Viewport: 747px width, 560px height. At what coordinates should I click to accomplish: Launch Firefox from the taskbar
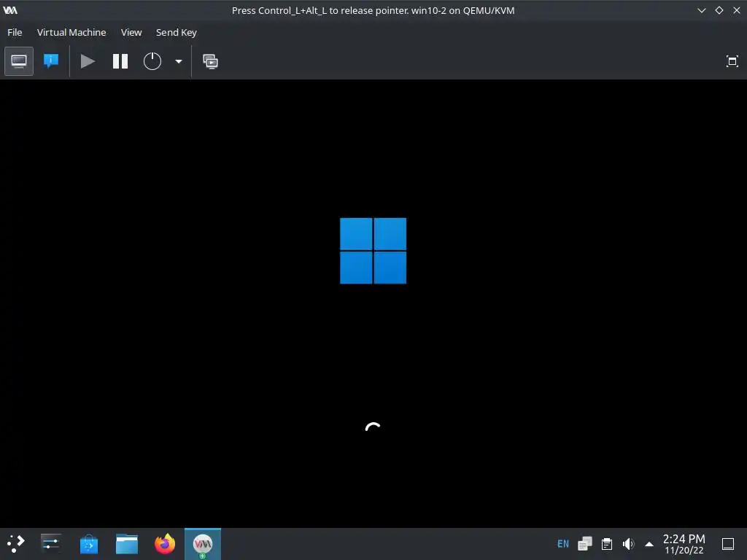coord(165,544)
